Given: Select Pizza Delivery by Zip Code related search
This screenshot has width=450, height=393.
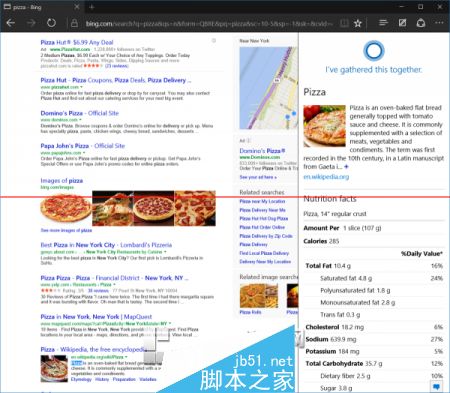Looking at the screenshot, I should pyautogui.click(x=266, y=236).
